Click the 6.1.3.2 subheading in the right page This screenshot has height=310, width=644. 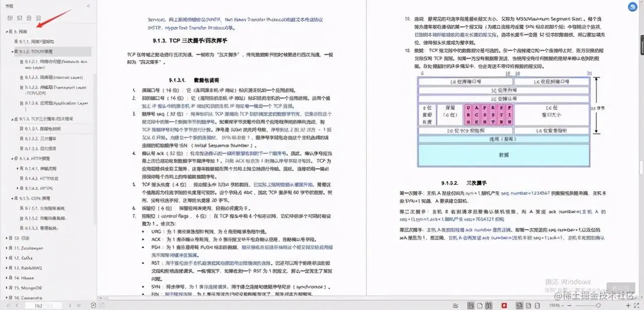tap(463, 183)
